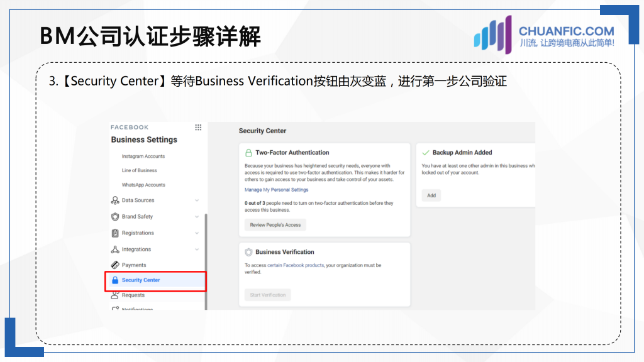Expand the Brand Safety section chevron
This screenshot has height=362, width=644.
click(x=197, y=217)
